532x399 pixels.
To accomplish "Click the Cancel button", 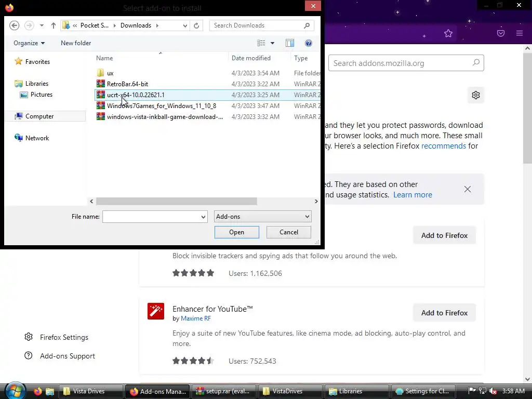I will tap(289, 232).
